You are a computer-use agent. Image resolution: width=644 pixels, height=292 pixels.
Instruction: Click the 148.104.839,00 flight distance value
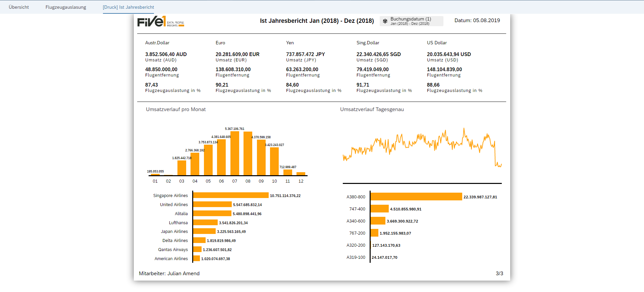click(x=444, y=69)
